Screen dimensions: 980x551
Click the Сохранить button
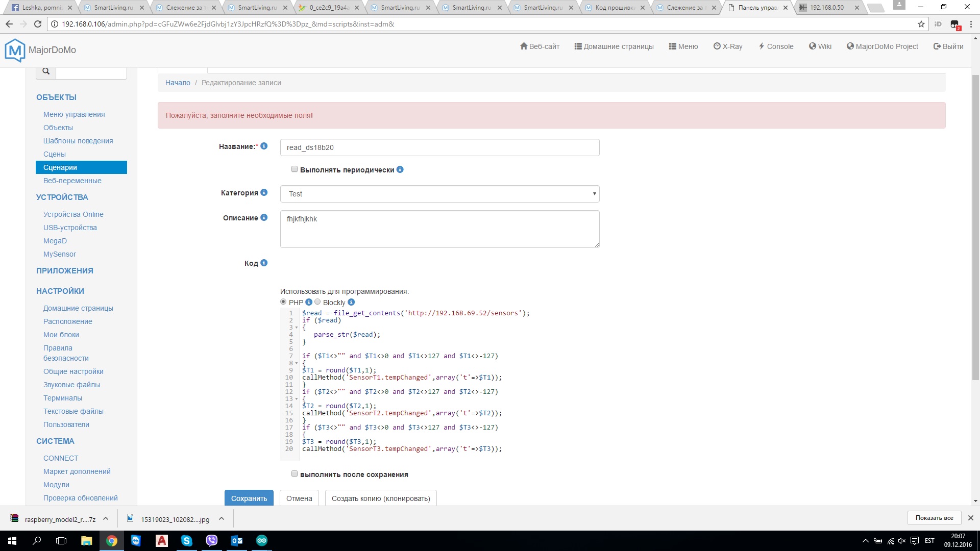tap(249, 498)
